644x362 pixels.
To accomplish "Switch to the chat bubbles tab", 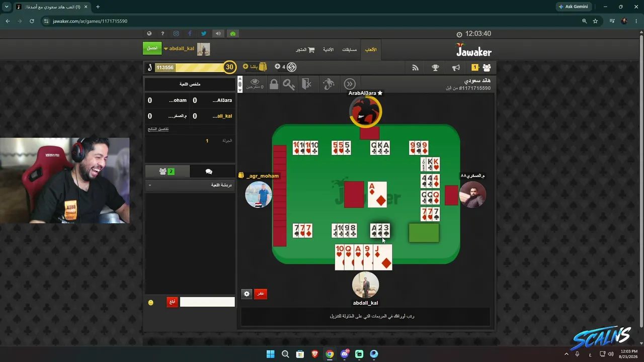I will pos(209,171).
